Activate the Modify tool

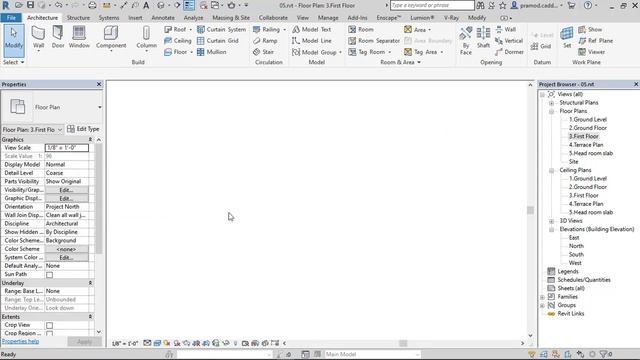click(14, 40)
